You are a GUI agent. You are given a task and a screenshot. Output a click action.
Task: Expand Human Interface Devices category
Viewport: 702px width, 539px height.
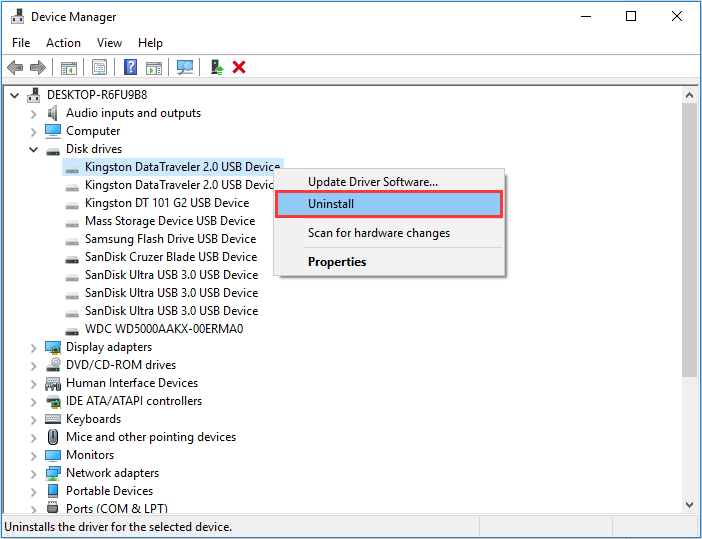pos(34,384)
